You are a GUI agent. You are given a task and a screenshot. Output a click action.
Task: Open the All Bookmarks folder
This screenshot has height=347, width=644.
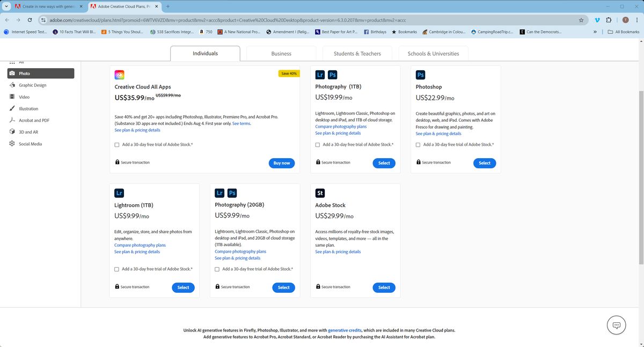(624, 32)
